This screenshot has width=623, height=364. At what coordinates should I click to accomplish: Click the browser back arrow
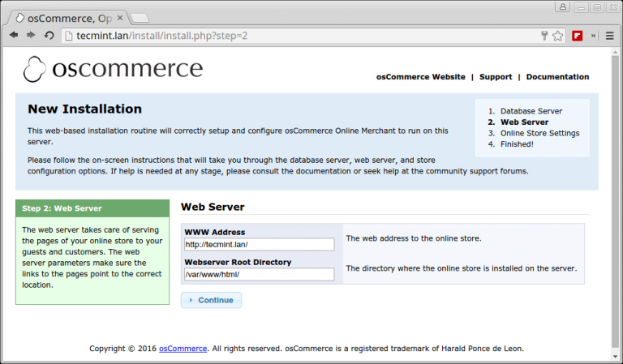[14, 36]
